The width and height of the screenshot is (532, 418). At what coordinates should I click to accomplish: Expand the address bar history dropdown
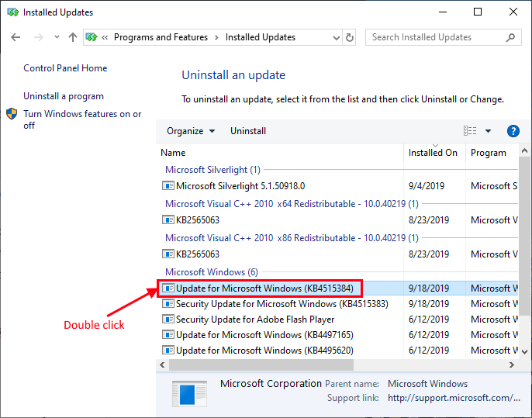337,37
